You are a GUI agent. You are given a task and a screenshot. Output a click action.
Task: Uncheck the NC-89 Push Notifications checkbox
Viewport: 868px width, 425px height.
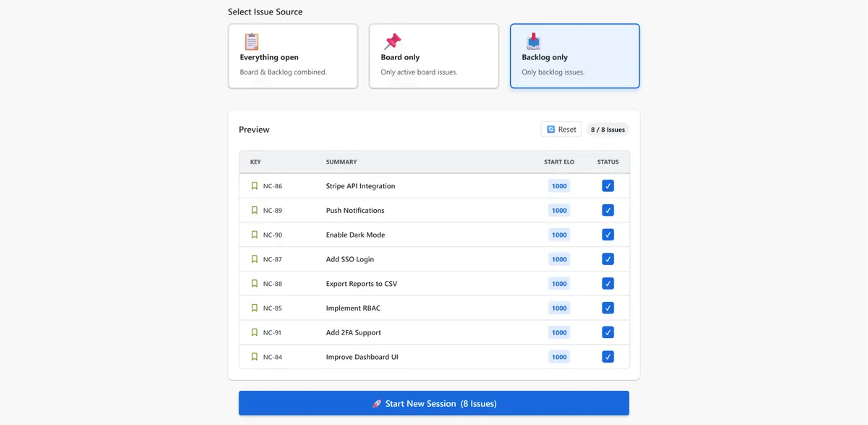[x=608, y=211]
